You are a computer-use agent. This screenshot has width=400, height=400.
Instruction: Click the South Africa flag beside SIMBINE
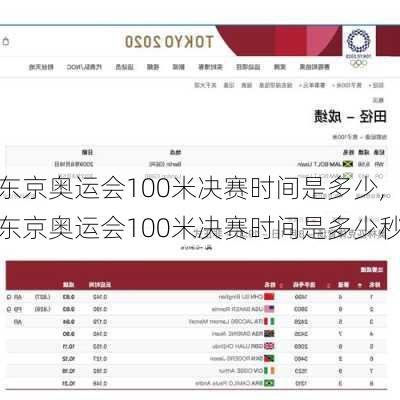(x=269, y=334)
